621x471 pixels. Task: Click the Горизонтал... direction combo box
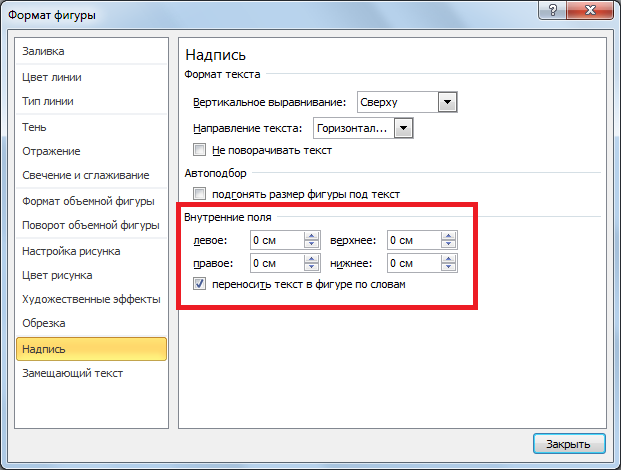[x=363, y=128]
